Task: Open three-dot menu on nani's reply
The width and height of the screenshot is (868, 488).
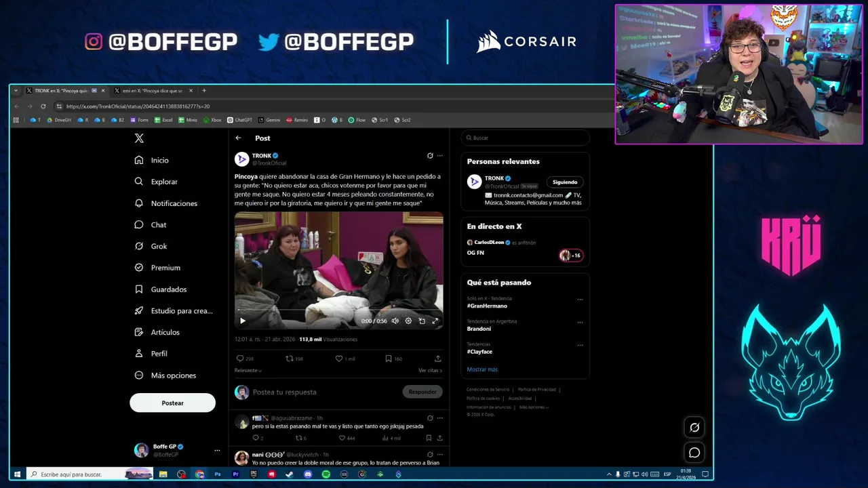Action: click(439, 455)
